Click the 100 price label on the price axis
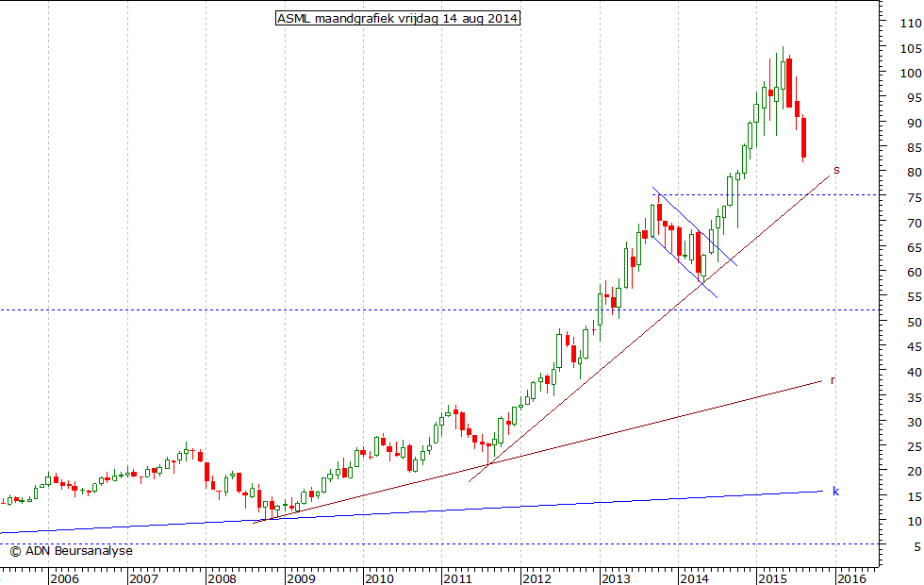 point(911,74)
